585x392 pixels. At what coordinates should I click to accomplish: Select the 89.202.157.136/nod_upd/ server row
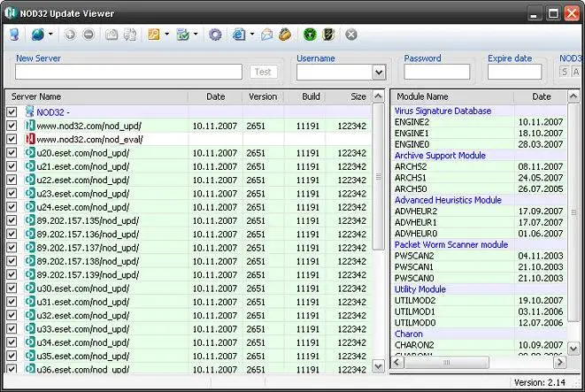[x=189, y=234]
